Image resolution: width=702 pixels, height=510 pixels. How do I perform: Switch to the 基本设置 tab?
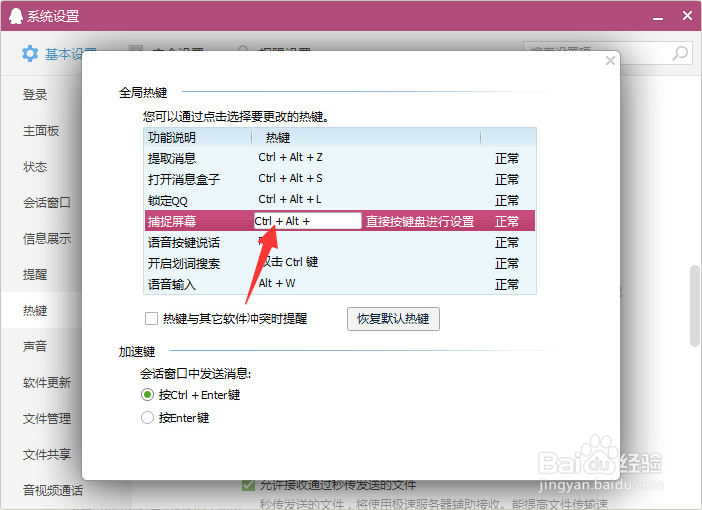[58, 54]
